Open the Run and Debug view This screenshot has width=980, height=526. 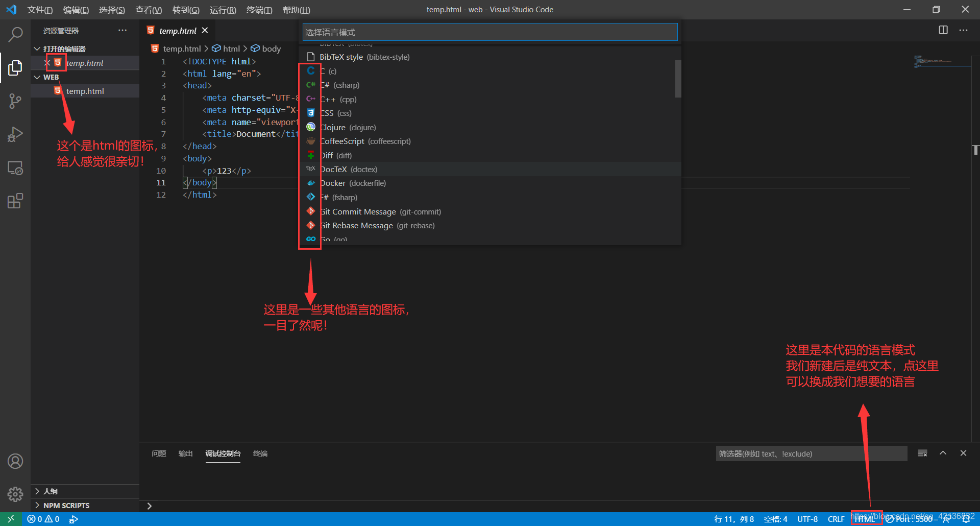tap(15, 134)
